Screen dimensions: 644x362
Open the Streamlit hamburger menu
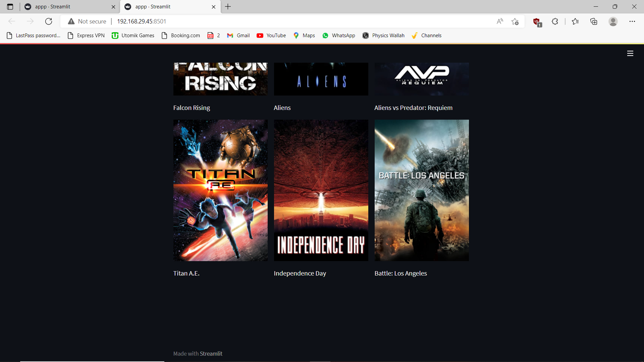pos(630,53)
